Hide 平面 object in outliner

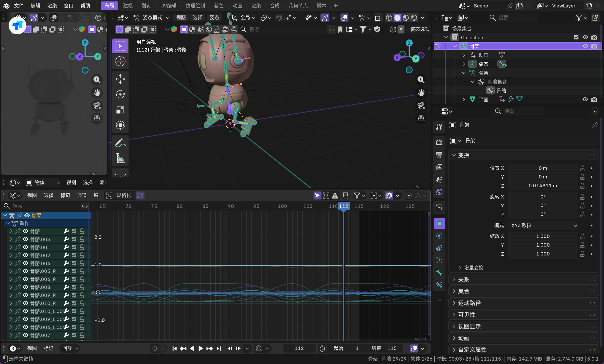pos(585,99)
